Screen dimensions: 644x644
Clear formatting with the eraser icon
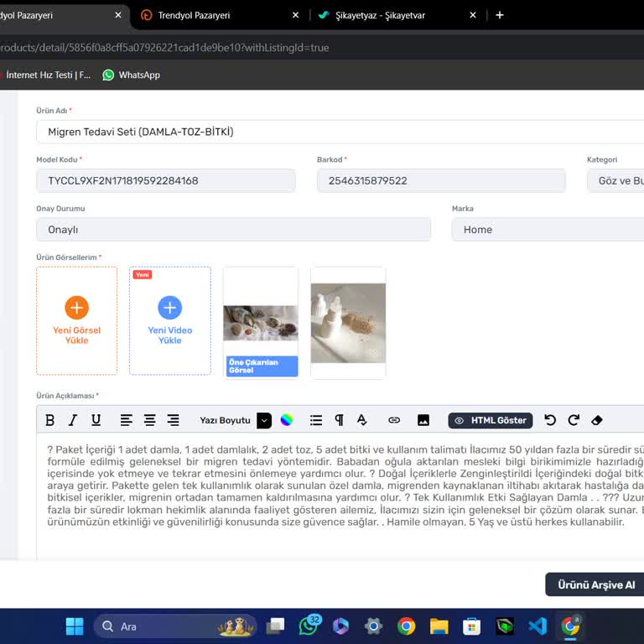[597, 420]
